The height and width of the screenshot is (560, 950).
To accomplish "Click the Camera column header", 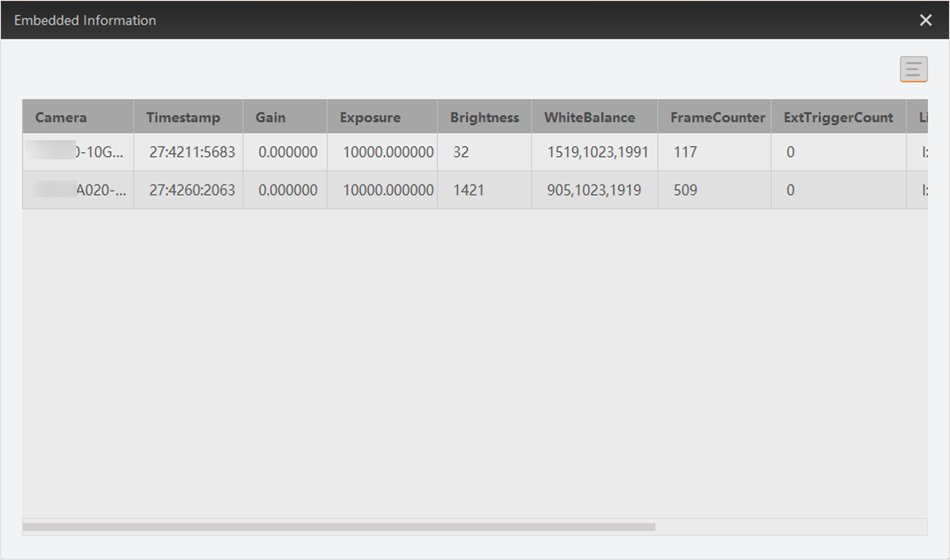I will [x=61, y=118].
